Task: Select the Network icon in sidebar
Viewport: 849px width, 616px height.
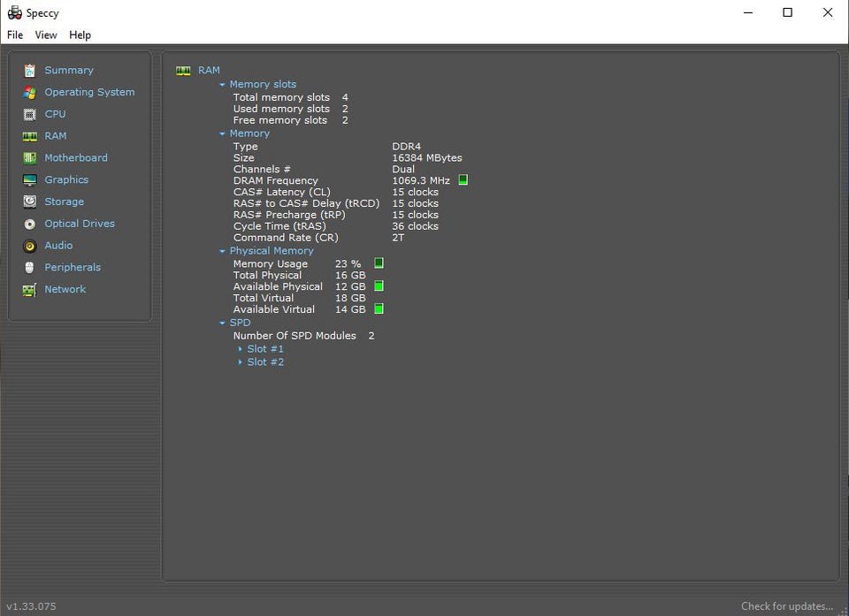Action: coord(30,290)
